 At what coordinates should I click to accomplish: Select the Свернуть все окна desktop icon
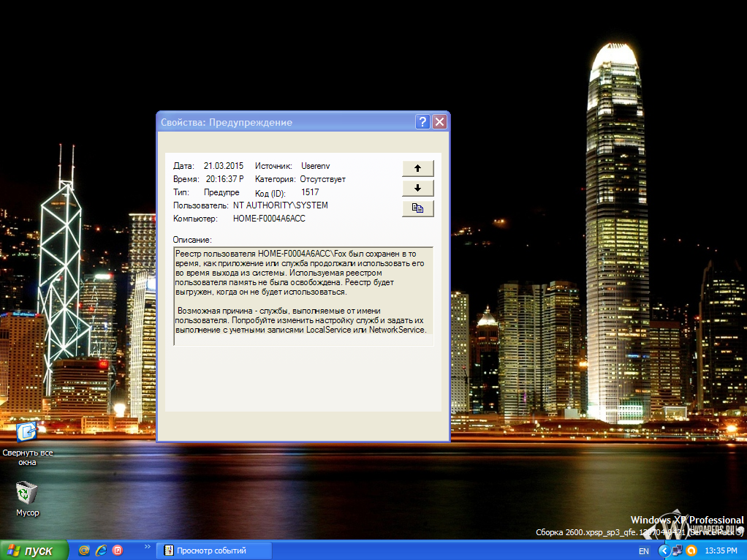pyautogui.click(x=27, y=443)
